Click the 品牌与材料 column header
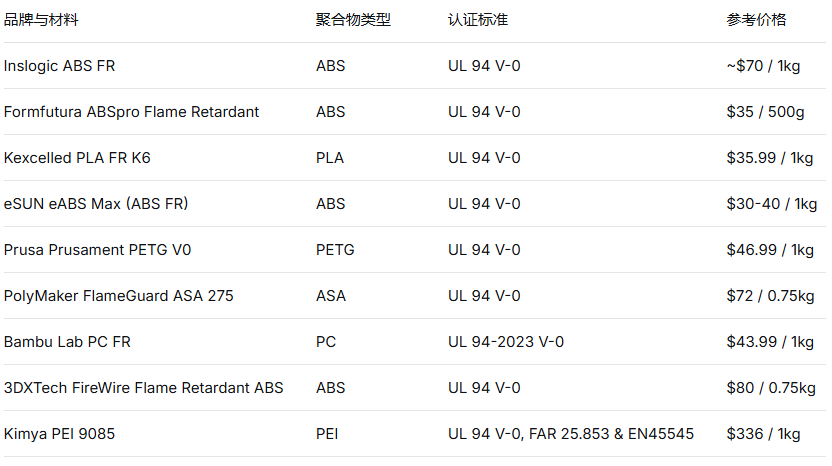The image size is (832, 466). [x=41, y=20]
